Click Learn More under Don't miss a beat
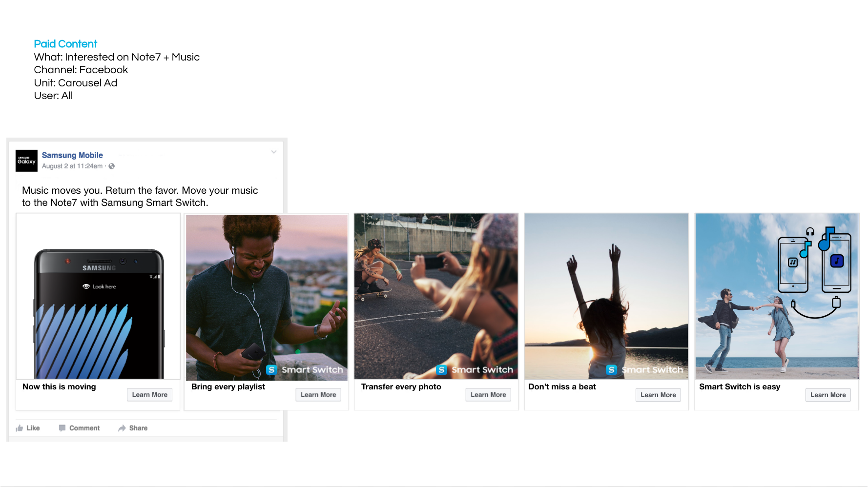Screen dimensions: 868x487 (x=658, y=395)
